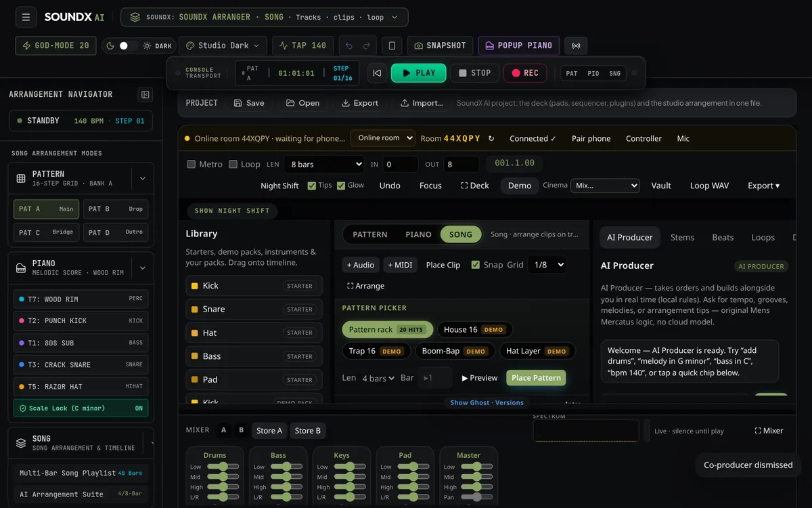Toggle the Scale Lock (C minor) setting
The image size is (812, 508).
click(x=81, y=408)
